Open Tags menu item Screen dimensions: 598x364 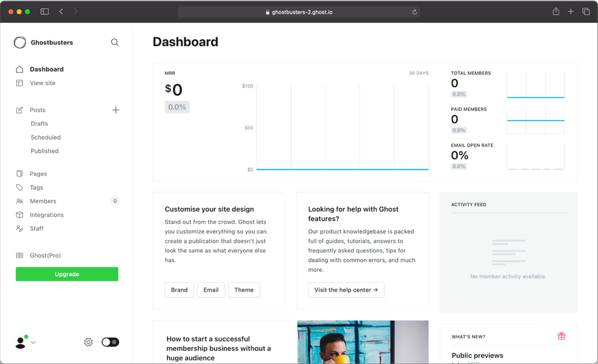click(x=37, y=187)
